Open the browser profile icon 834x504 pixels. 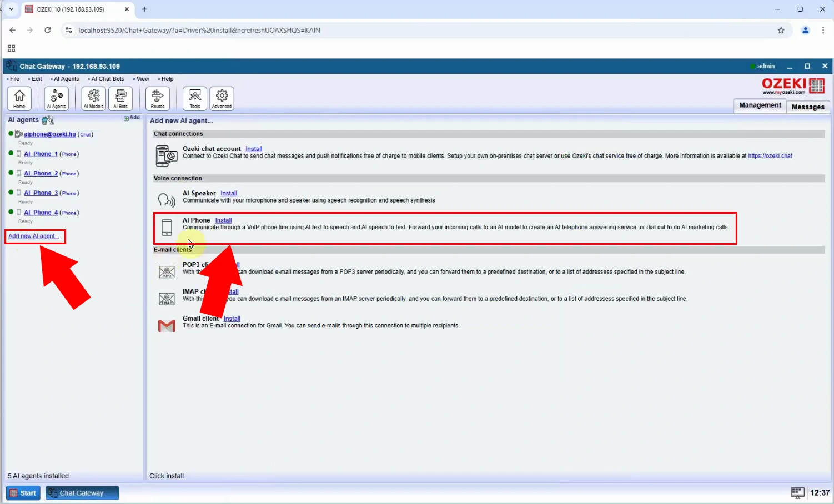click(806, 30)
